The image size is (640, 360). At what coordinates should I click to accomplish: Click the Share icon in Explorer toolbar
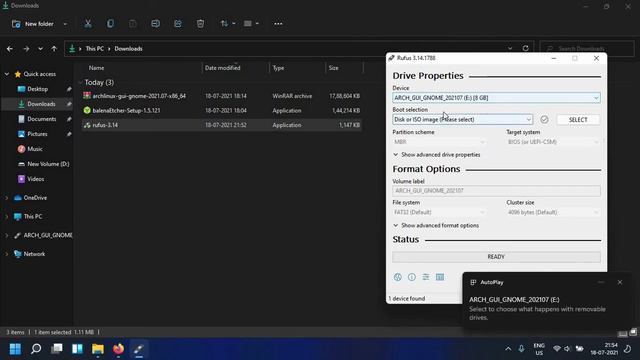178,24
